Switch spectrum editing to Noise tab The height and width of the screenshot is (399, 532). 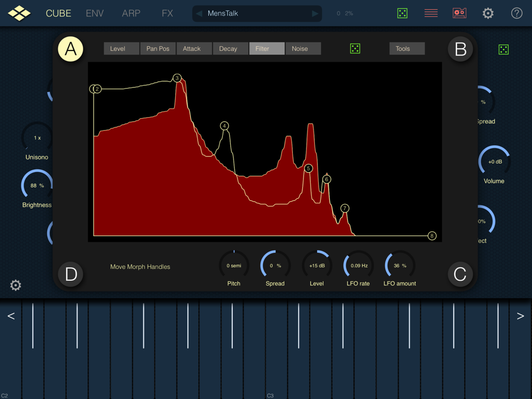[302, 49]
